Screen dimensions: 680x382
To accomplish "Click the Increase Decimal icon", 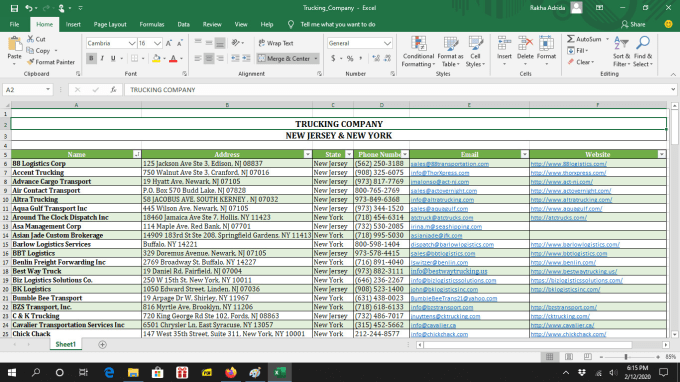I will coord(376,59).
